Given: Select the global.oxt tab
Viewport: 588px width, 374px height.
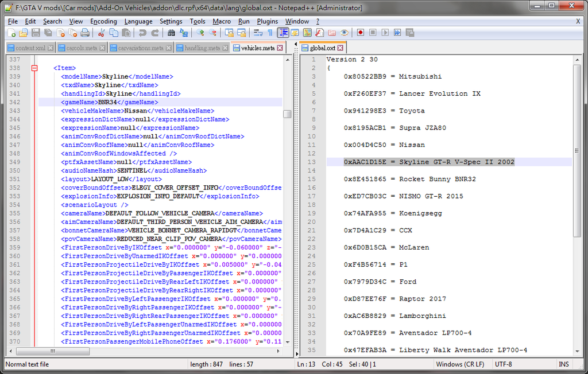Looking at the screenshot, I should (323, 48).
